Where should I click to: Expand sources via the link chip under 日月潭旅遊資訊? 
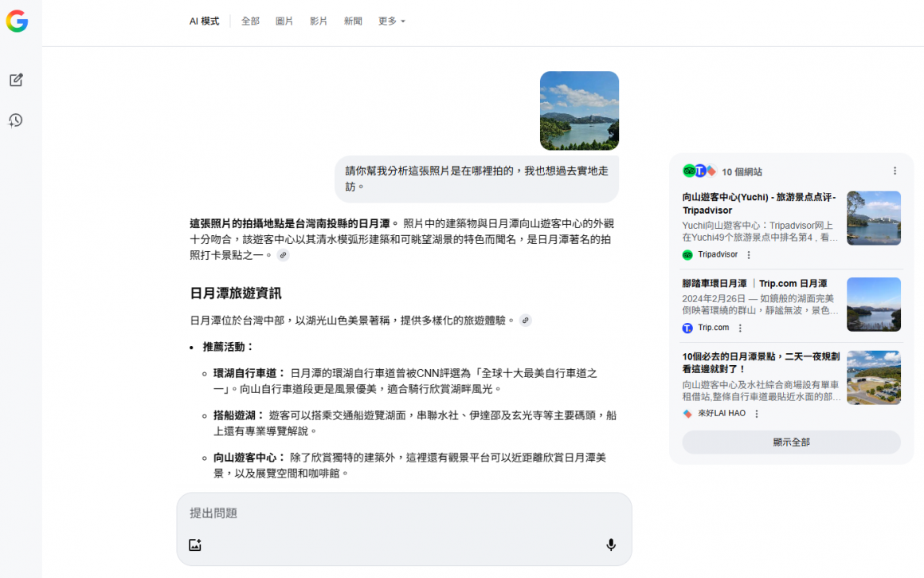[524, 319]
